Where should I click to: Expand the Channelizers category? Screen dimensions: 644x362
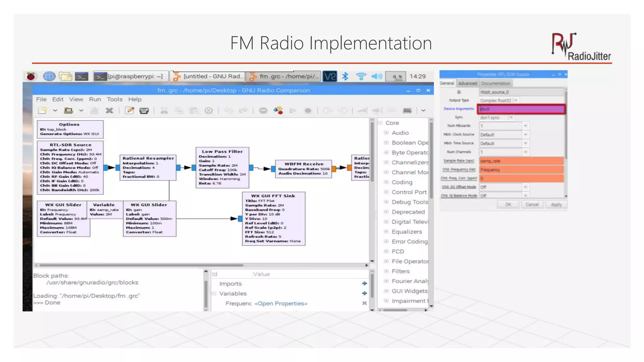point(386,162)
